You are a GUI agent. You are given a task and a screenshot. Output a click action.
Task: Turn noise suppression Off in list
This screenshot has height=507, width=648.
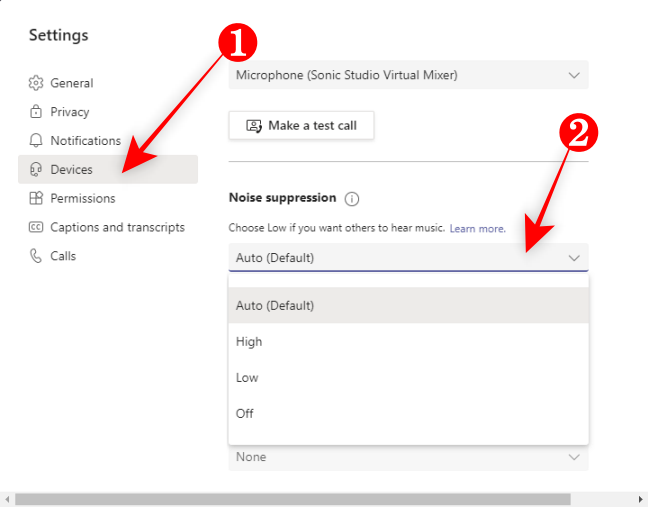click(245, 414)
